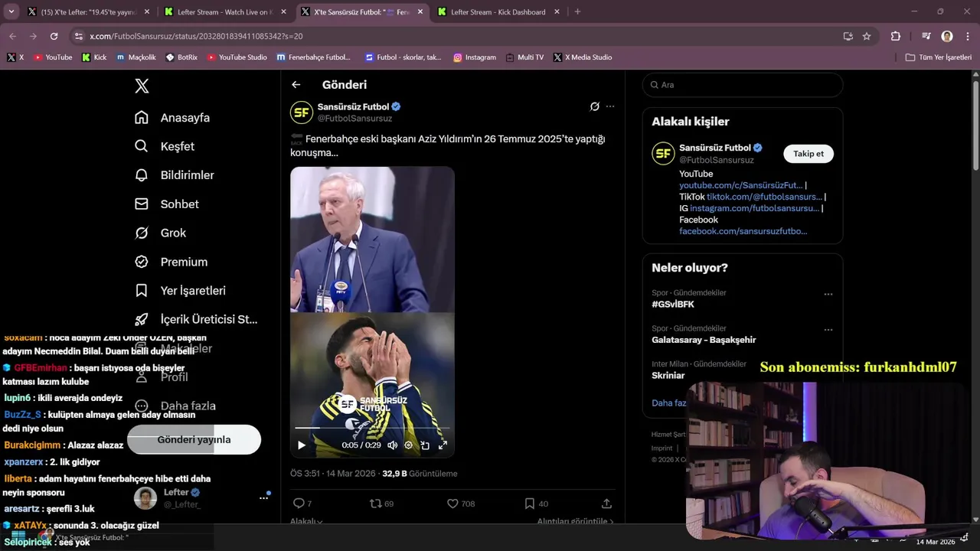Open video settings gear
Screen dimensions: 980x551
point(408,445)
